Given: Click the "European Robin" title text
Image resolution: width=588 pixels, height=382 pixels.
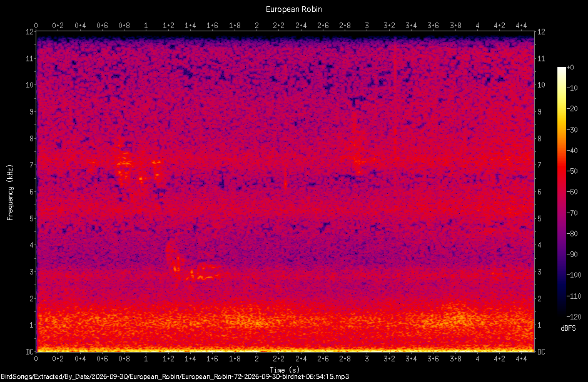Looking at the screenshot, I should (x=293, y=9).
